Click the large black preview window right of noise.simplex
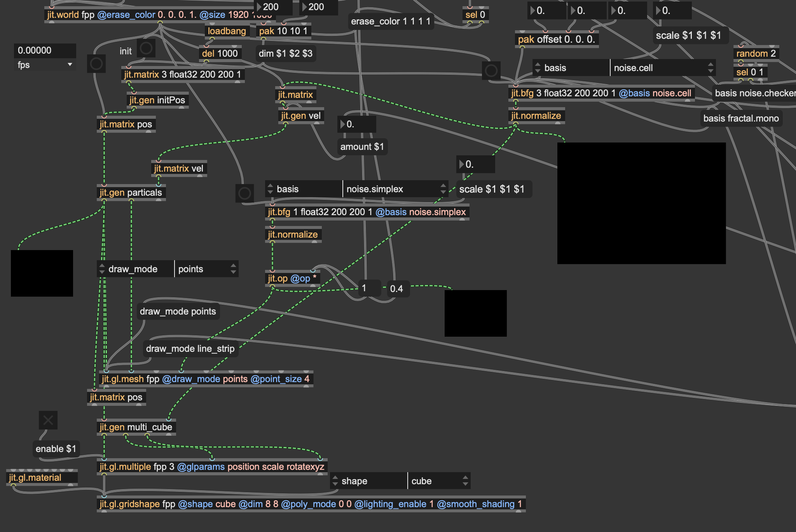Image resolution: width=796 pixels, height=532 pixels. (x=641, y=203)
